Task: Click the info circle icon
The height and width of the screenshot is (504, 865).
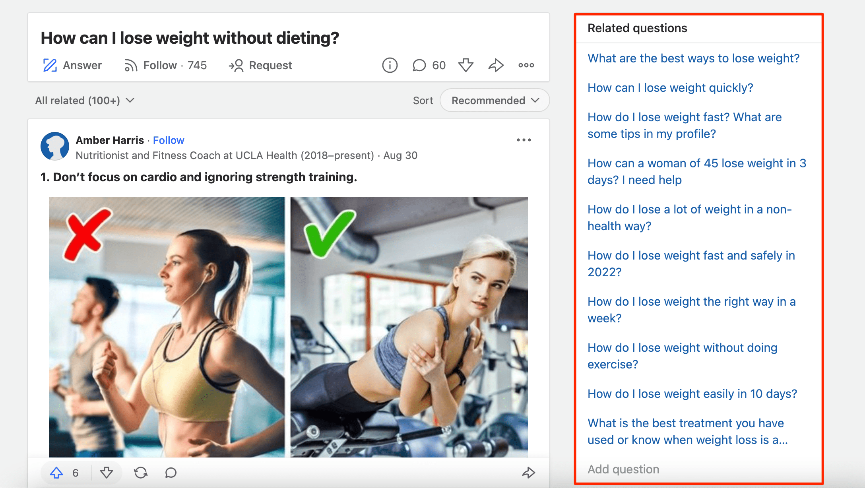Action: pyautogui.click(x=390, y=66)
